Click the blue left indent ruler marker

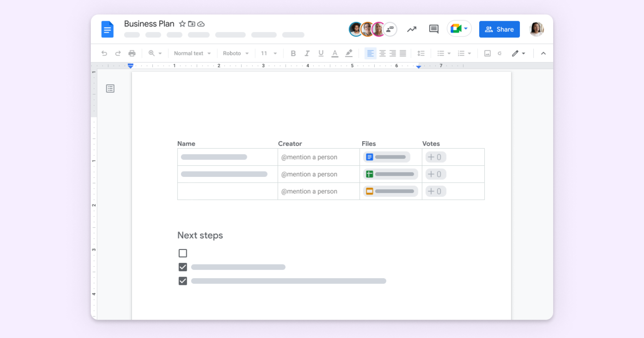(130, 66)
